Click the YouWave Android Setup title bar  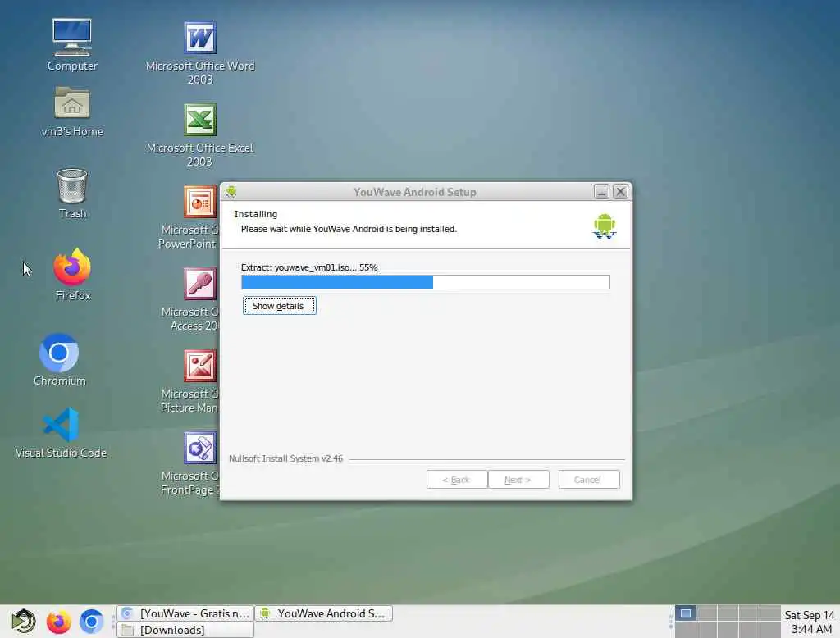tap(414, 192)
